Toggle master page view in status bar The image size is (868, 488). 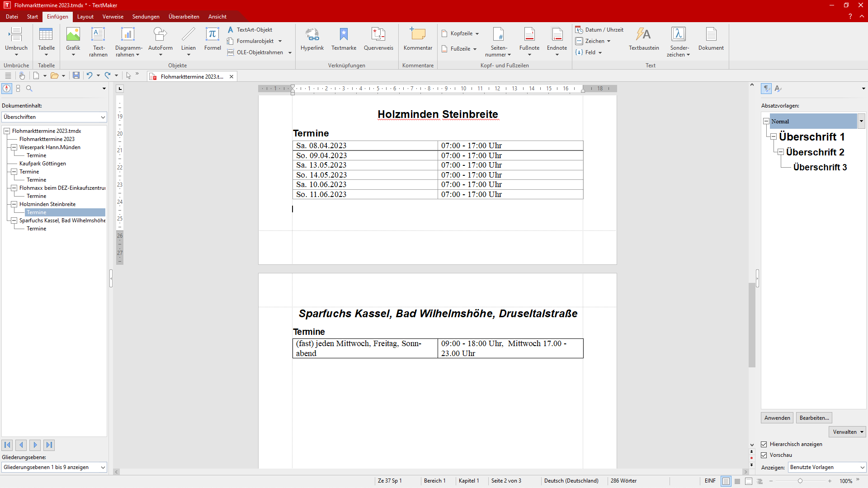(x=749, y=481)
